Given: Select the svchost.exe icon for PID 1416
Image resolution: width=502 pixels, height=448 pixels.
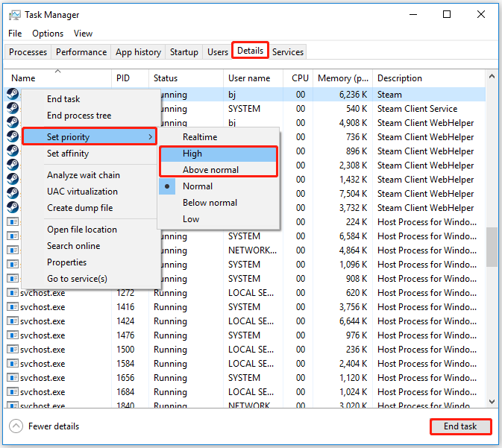Looking at the screenshot, I should pos(13,307).
